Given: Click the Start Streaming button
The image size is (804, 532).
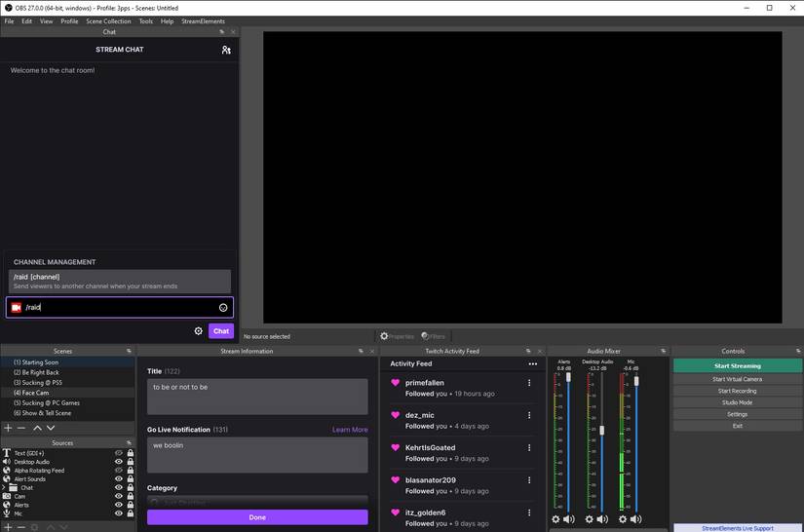Looking at the screenshot, I should click(x=737, y=366).
